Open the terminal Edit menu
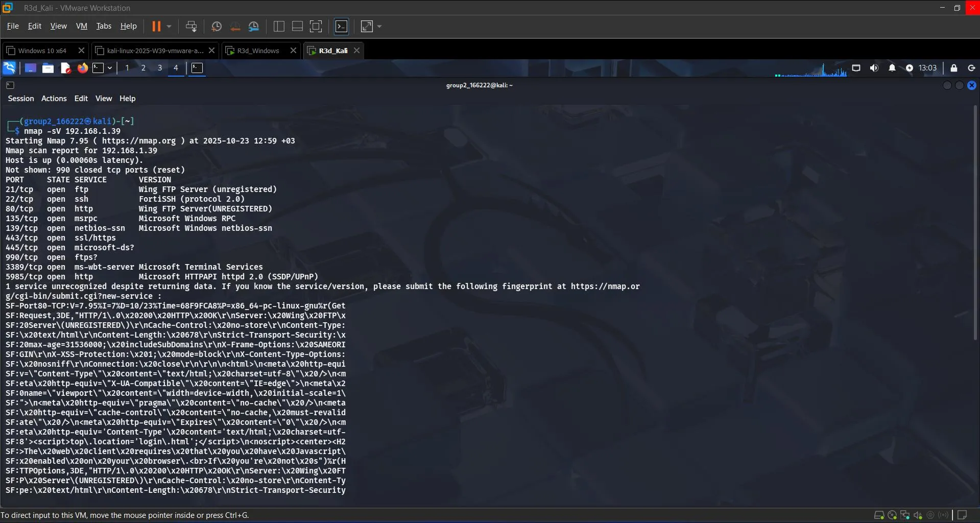Screen dimensions: 980x523 (81, 99)
